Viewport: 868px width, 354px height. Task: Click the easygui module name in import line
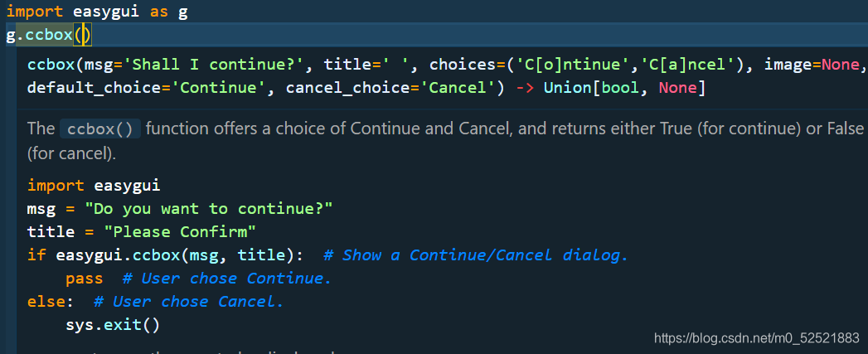point(108,12)
